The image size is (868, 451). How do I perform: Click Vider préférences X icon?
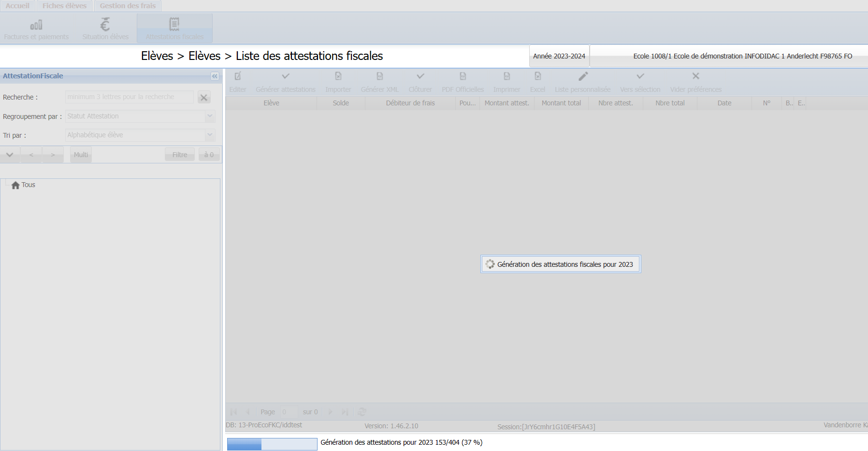coord(695,76)
